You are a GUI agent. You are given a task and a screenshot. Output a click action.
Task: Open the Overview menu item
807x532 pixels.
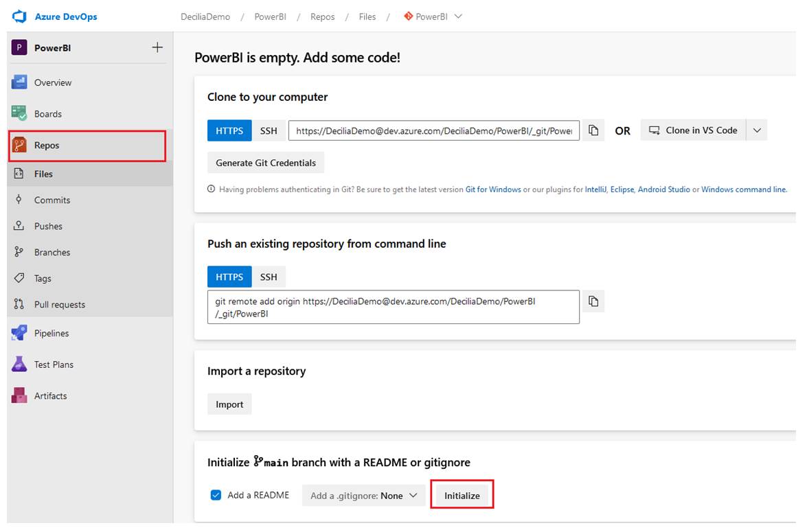(89, 82)
